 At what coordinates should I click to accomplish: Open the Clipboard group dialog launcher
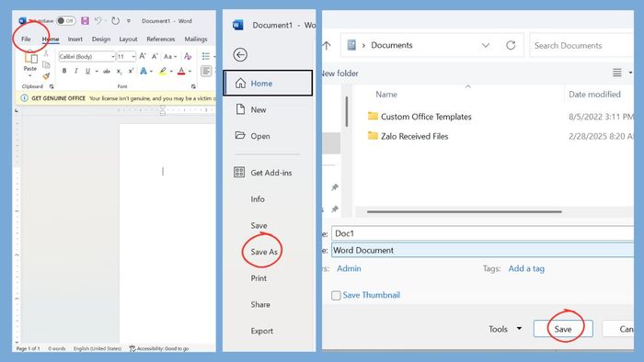tap(52, 86)
